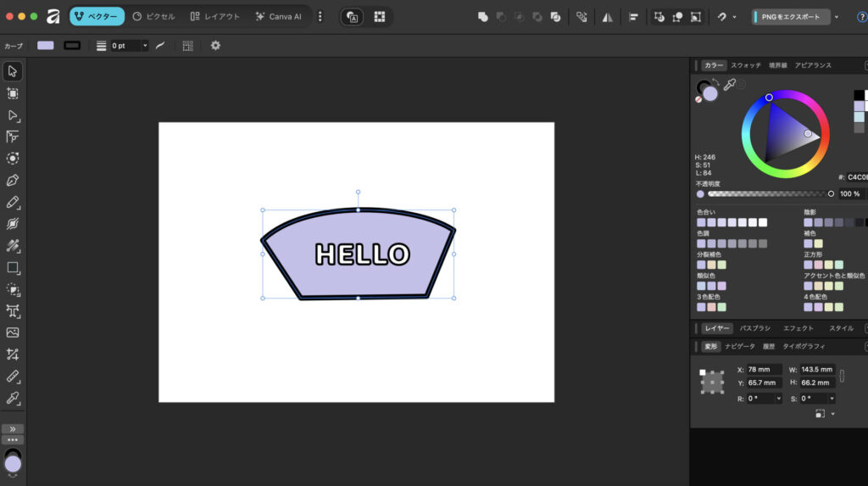
Task: Select the Place Image tool
Action: [13, 332]
